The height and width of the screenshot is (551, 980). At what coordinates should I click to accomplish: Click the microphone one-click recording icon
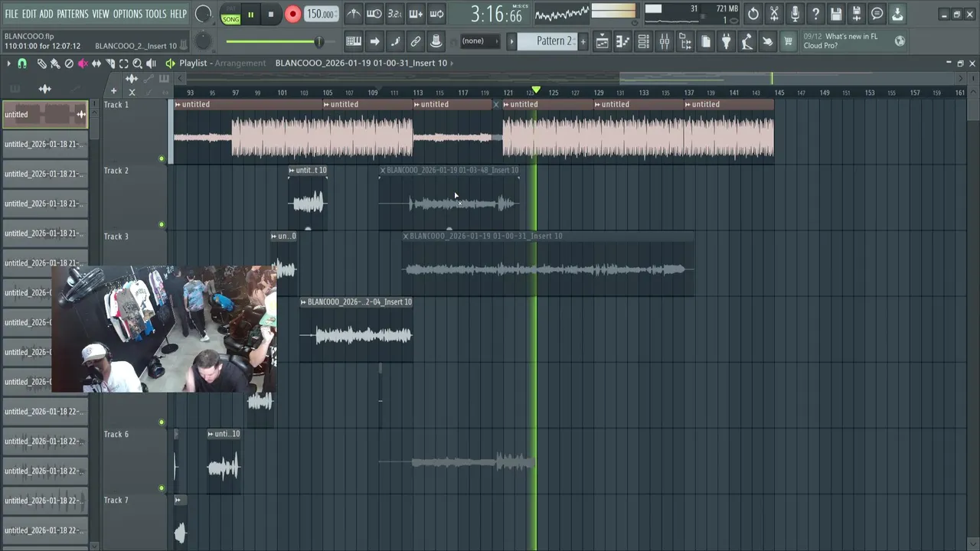795,14
